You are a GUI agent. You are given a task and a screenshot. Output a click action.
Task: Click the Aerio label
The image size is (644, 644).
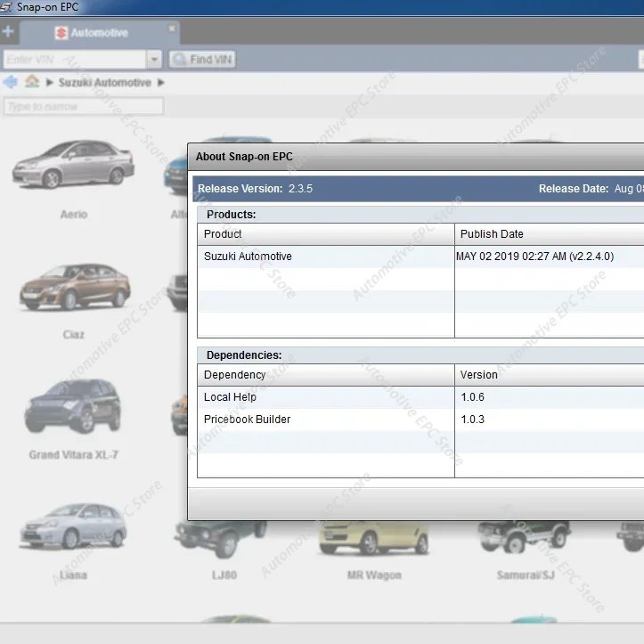pyautogui.click(x=74, y=215)
